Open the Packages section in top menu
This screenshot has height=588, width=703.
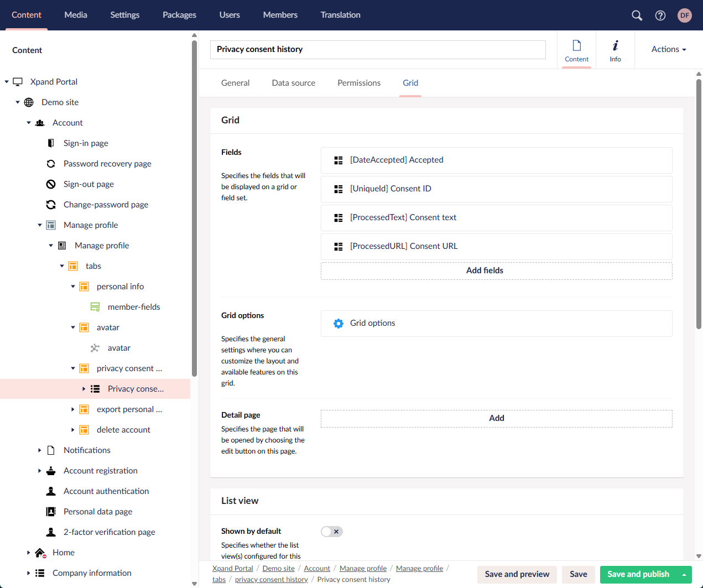click(179, 15)
